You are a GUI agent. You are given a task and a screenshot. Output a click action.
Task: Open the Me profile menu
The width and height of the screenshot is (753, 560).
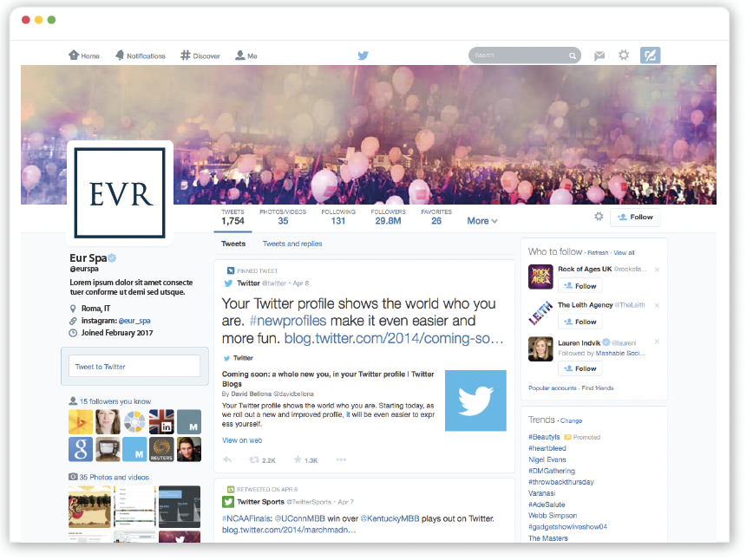[246, 55]
